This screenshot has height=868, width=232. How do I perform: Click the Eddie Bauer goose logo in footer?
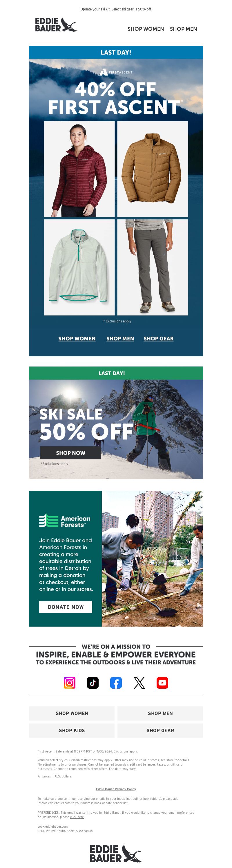[116, 853]
